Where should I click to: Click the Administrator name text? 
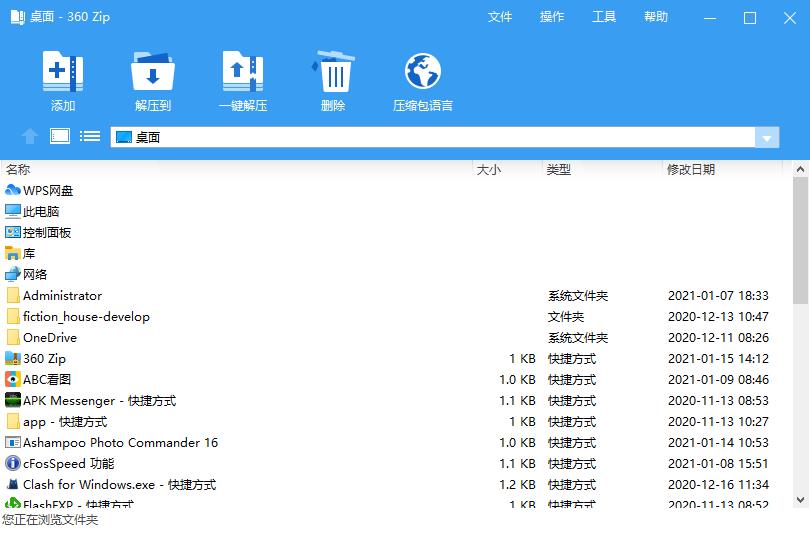63,296
